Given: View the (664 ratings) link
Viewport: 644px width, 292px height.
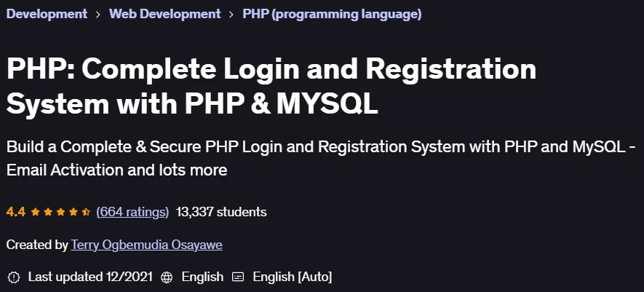Looking at the screenshot, I should (132, 212).
